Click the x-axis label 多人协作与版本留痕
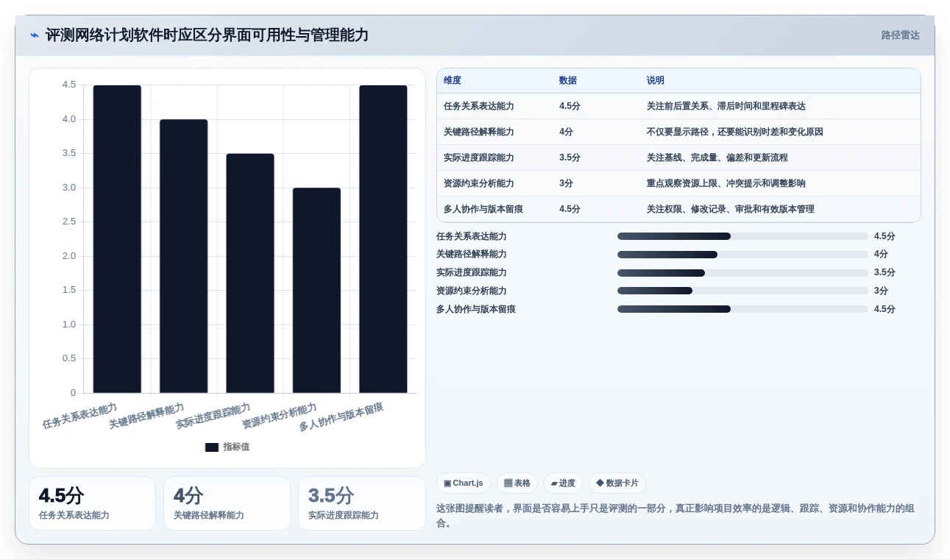 [x=341, y=417]
